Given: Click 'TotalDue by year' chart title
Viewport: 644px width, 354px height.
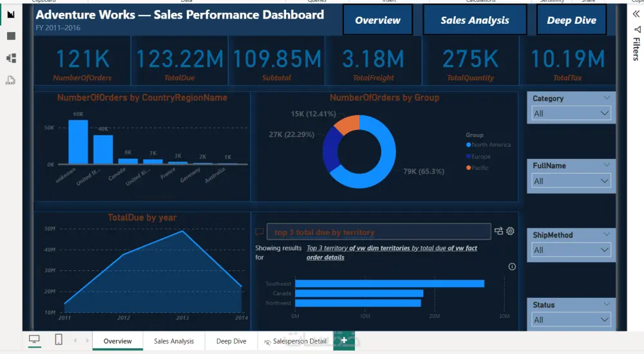Looking at the screenshot, I should (x=142, y=218).
